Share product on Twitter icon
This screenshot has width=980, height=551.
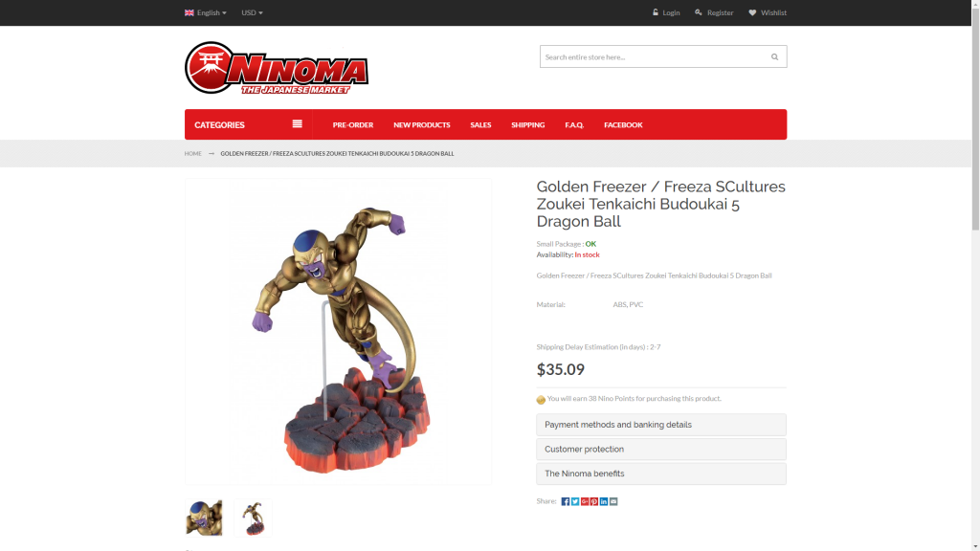tap(575, 501)
